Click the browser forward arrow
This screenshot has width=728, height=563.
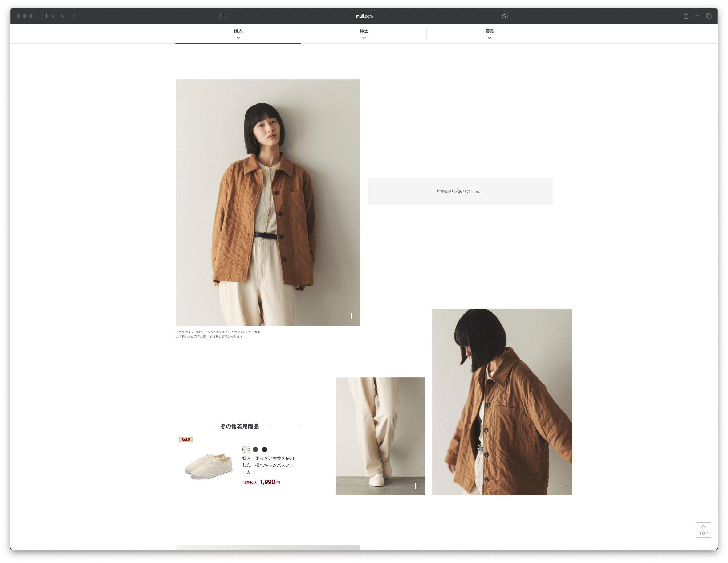(74, 16)
